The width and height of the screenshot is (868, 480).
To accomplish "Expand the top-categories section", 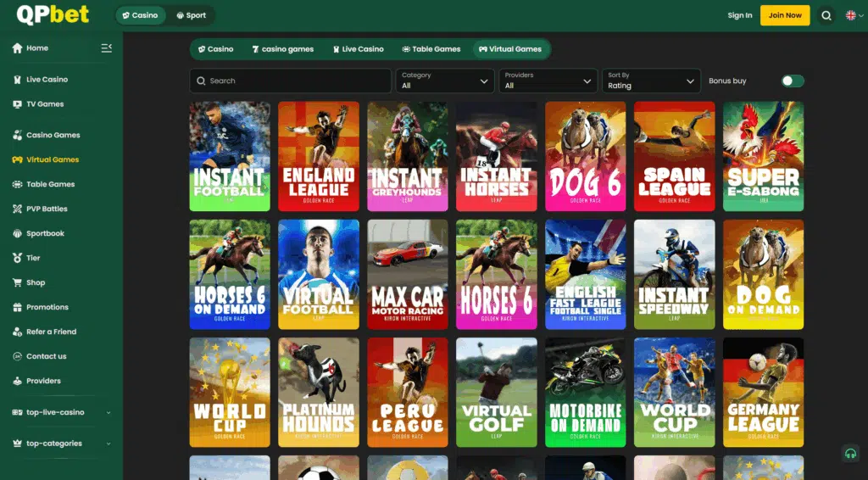I will point(61,444).
